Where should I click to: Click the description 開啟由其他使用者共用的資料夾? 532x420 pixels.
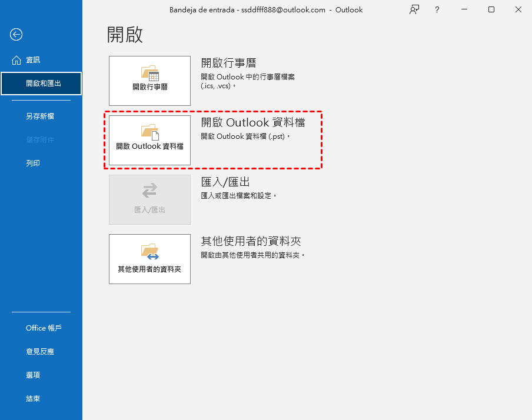[253, 255]
